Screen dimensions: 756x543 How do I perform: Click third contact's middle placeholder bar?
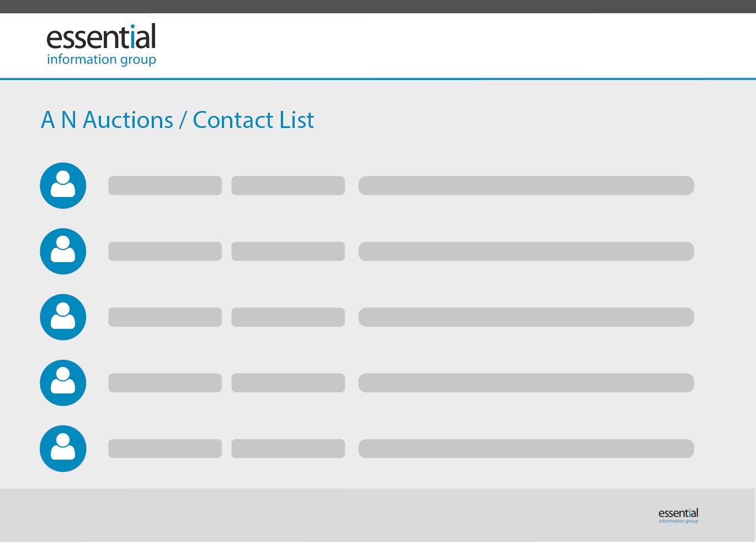coord(288,317)
